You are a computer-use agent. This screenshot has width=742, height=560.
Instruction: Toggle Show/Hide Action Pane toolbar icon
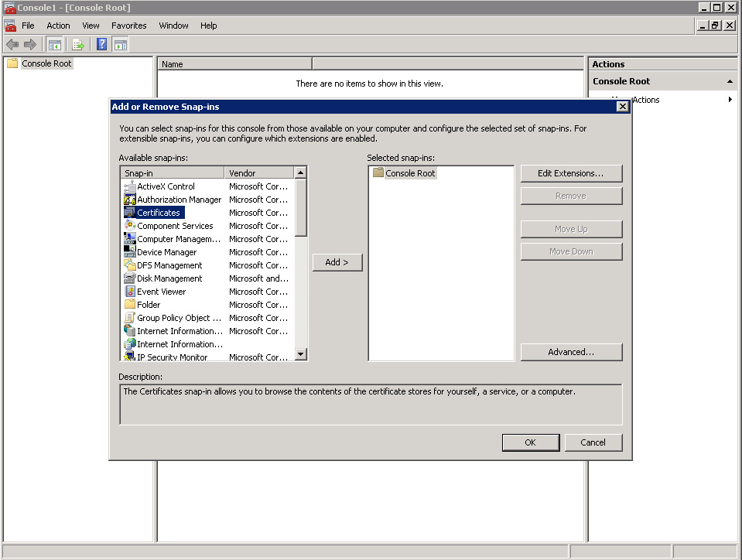click(x=121, y=44)
